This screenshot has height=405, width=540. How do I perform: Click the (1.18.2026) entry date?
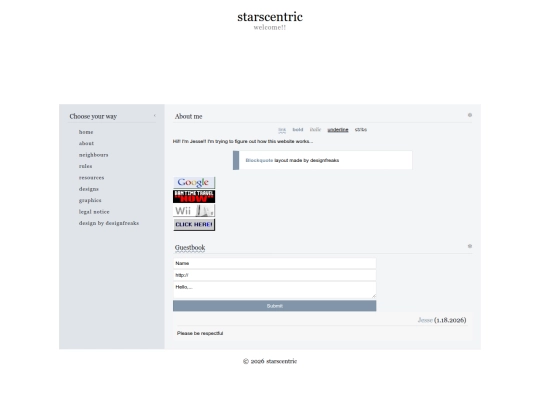point(450,320)
